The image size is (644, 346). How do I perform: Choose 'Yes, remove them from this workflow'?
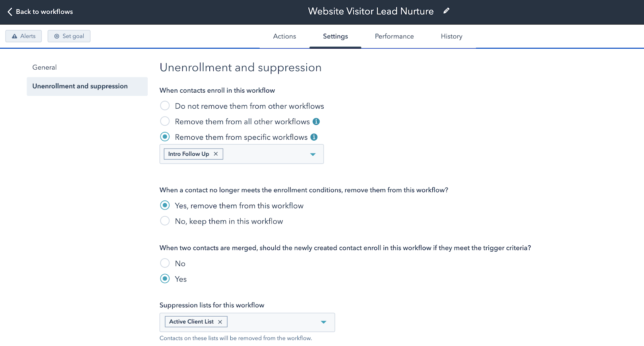tap(165, 205)
